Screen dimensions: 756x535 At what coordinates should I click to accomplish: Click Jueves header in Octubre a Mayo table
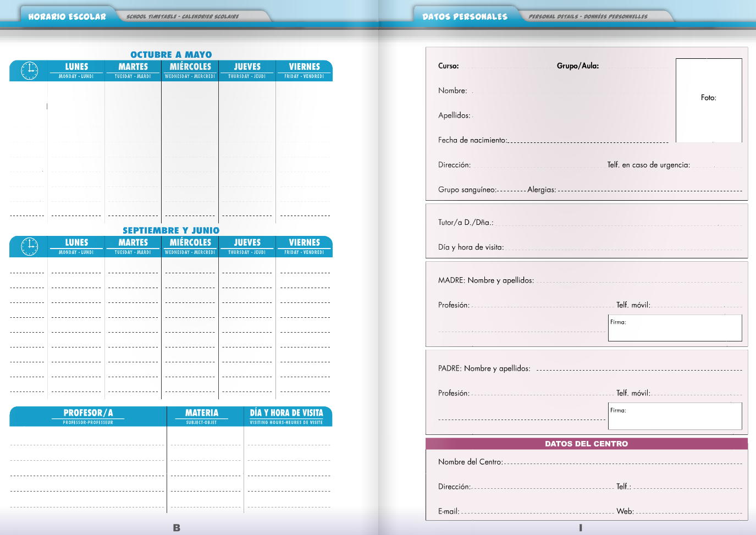pyautogui.click(x=247, y=70)
